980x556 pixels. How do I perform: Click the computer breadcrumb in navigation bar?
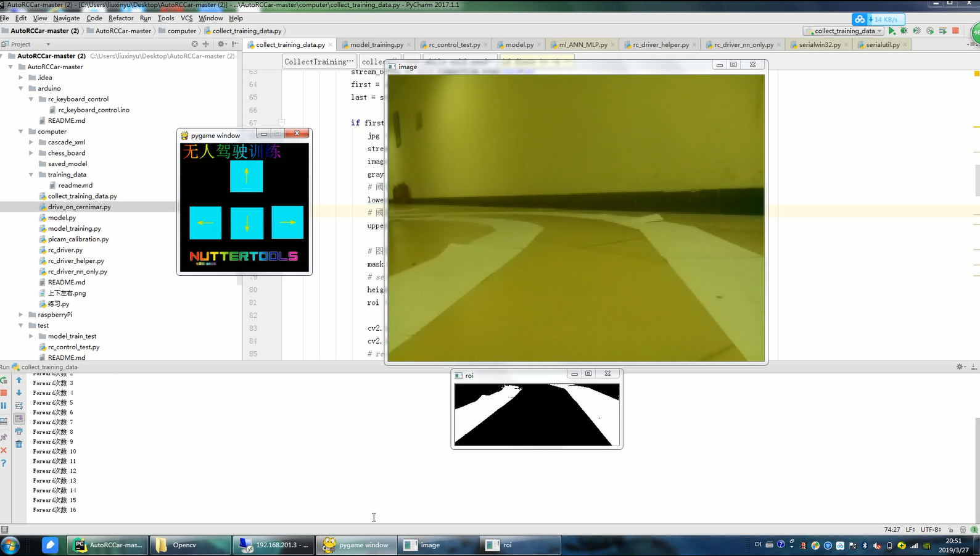click(182, 31)
